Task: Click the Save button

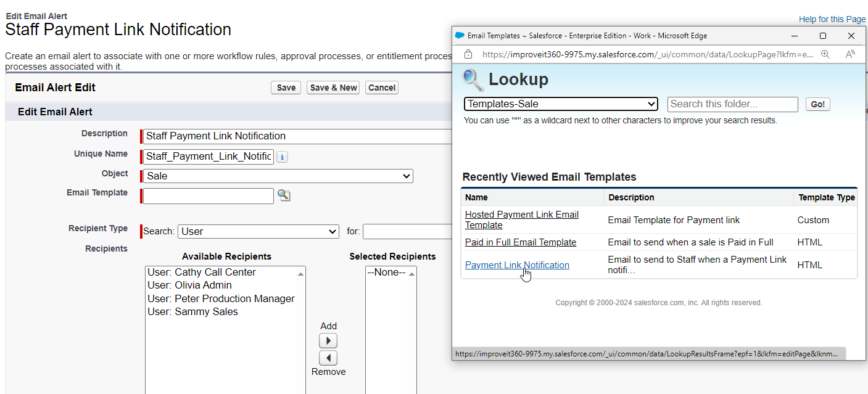Action: point(286,88)
